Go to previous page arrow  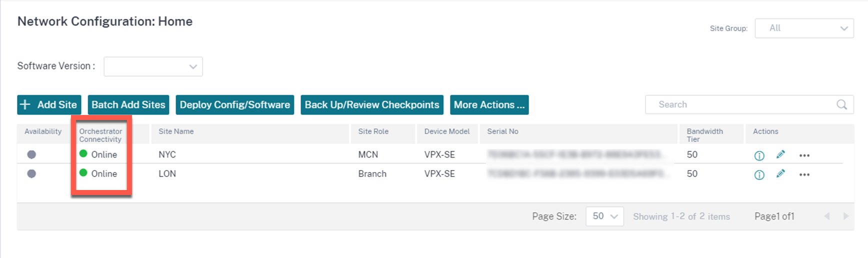point(827,216)
